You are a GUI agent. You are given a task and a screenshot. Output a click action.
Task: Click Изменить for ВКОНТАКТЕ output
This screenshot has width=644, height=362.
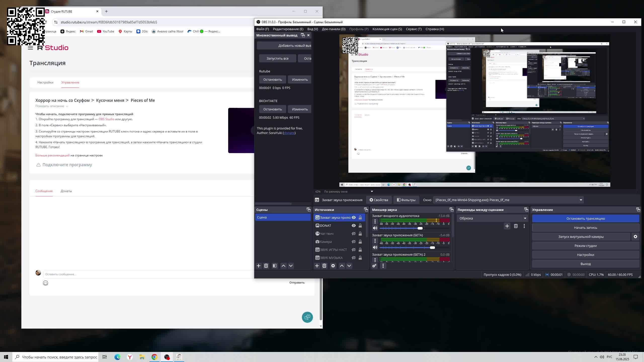[x=300, y=109]
